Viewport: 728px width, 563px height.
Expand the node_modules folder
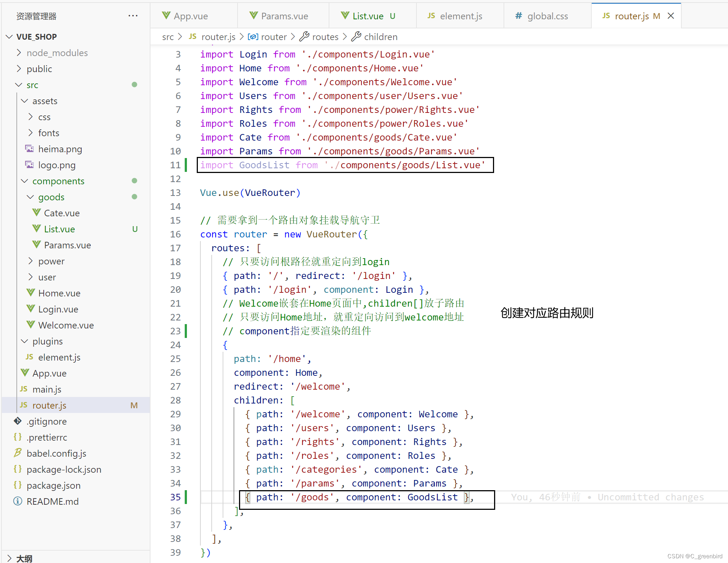click(19, 53)
